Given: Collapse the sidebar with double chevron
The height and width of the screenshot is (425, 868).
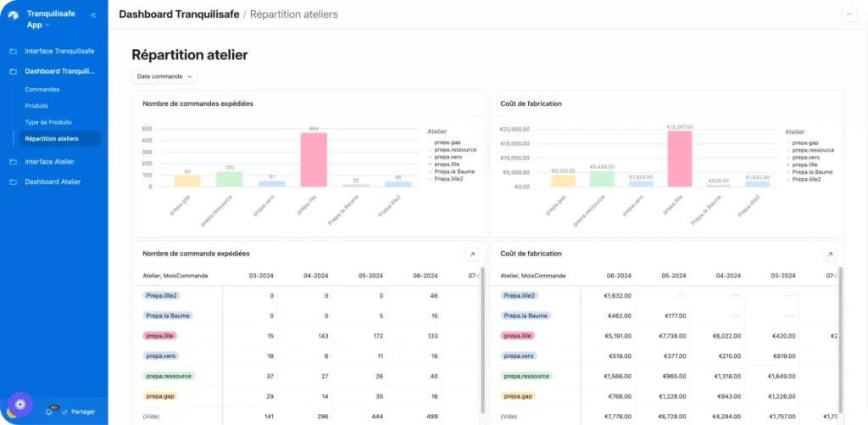Looking at the screenshot, I should point(93,15).
